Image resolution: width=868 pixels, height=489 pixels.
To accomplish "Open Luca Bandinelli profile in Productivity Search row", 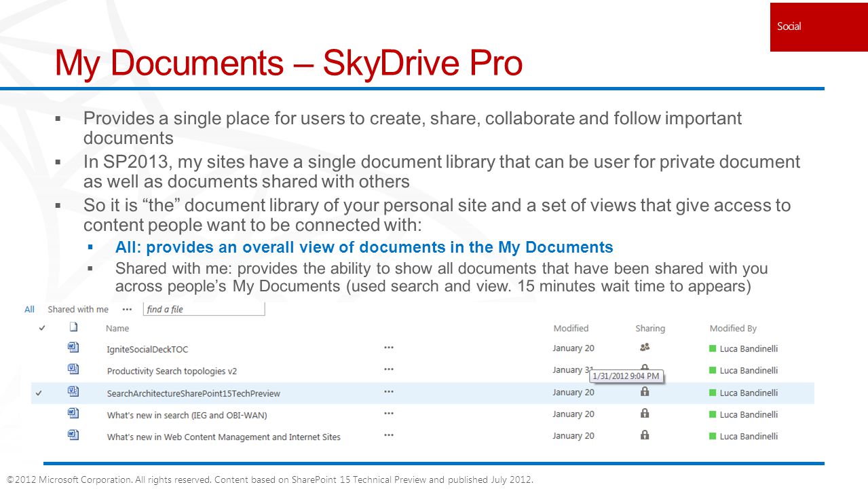I will coord(749,370).
